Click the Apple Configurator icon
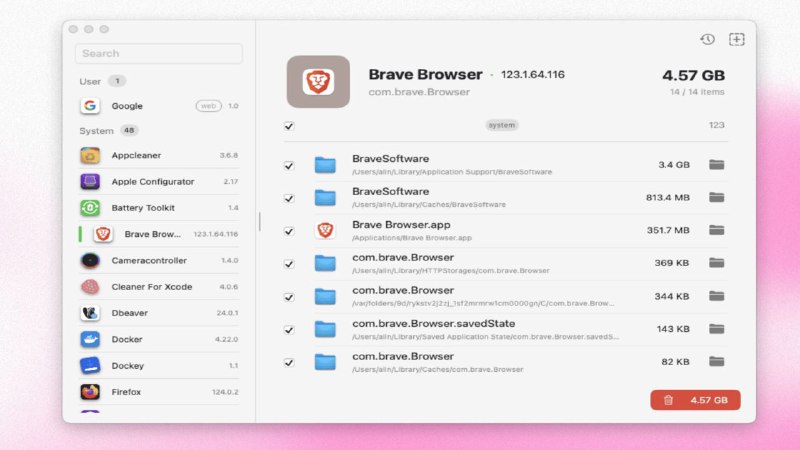 click(90, 181)
